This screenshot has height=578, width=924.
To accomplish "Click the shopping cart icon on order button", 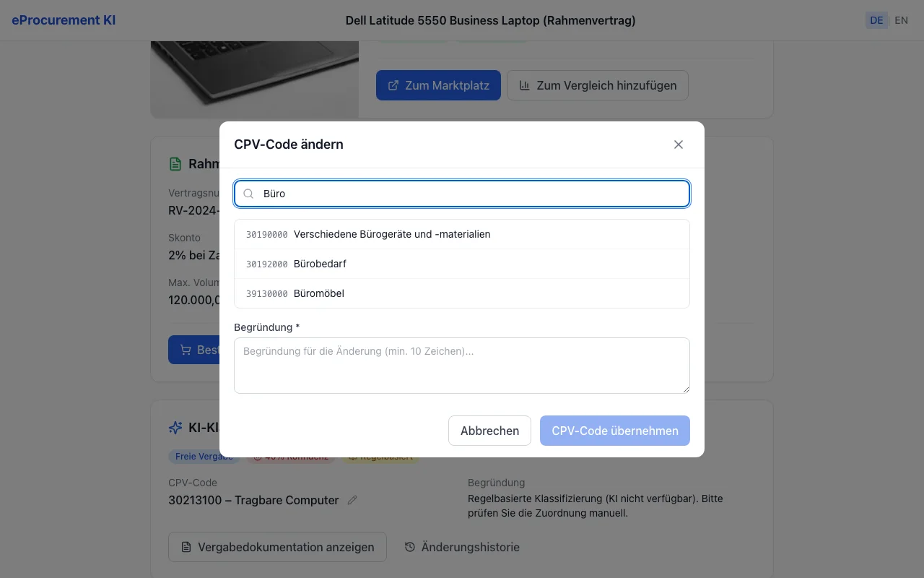I will click(x=186, y=350).
